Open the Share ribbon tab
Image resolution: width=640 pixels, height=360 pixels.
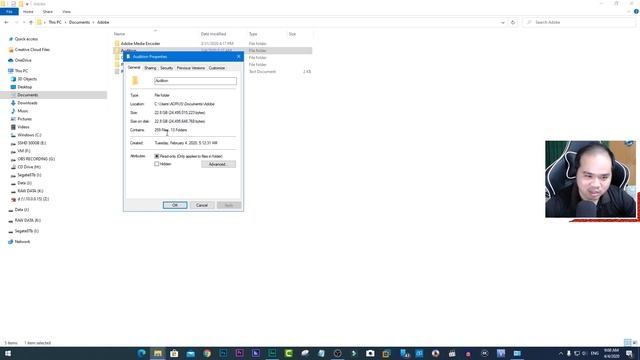click(48, 11)
